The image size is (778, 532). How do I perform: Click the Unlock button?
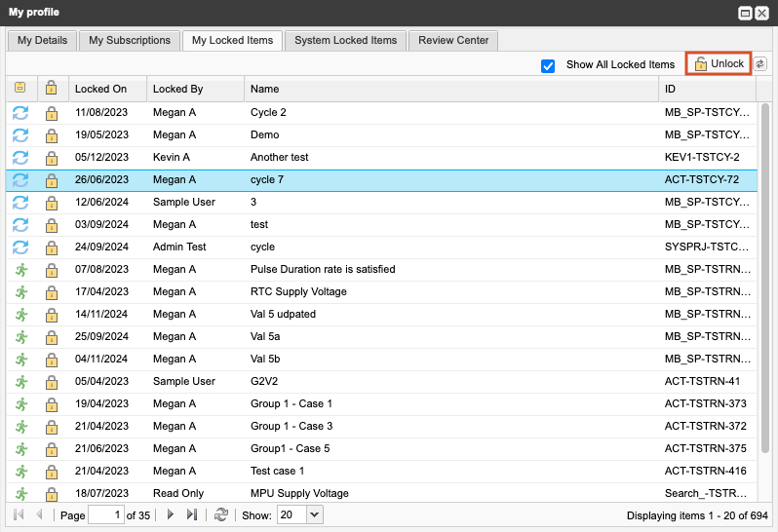[x=719, y=64]
